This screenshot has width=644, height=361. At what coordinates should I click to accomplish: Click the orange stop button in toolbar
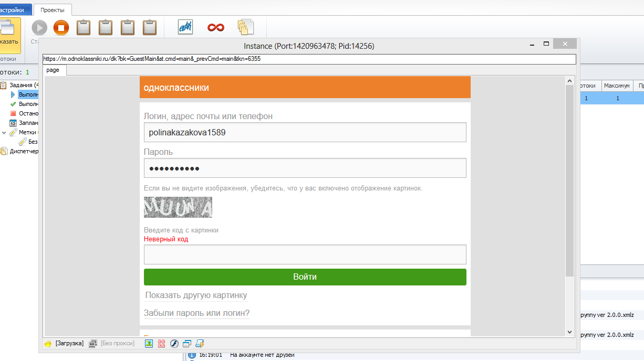click(61, 27)
